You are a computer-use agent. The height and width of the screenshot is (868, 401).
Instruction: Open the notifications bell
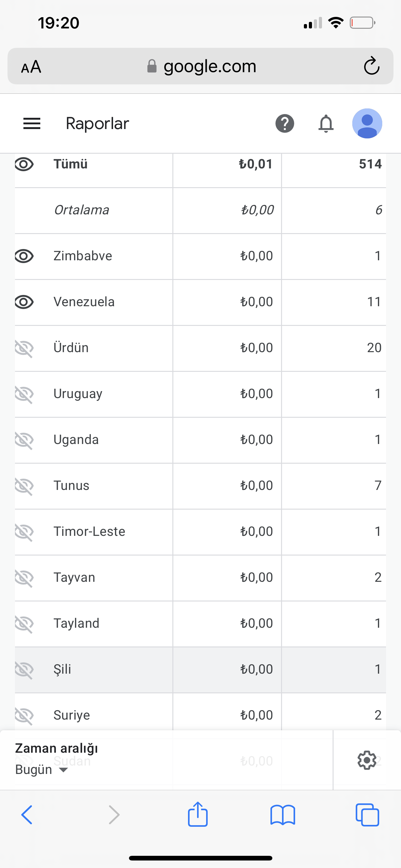(326, 124)
